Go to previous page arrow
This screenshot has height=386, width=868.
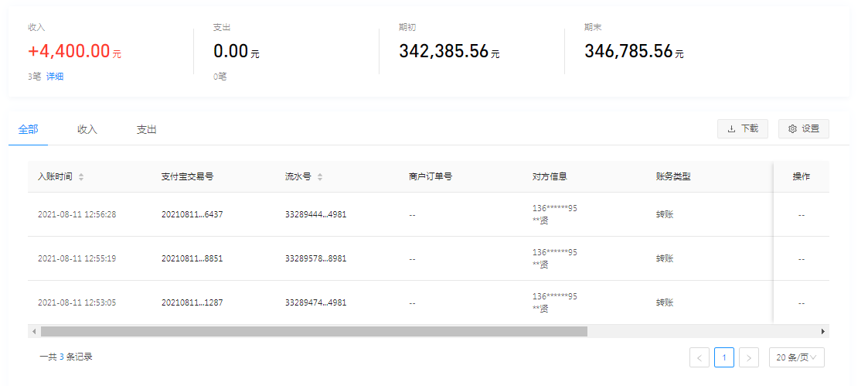pos(700,357)
